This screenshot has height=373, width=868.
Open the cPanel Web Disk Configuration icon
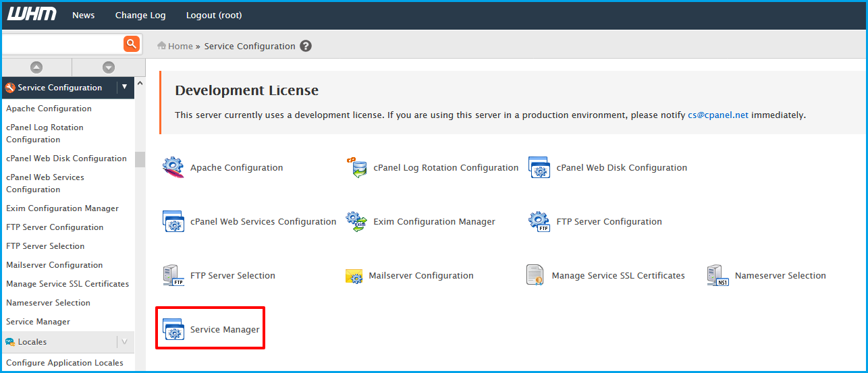point(539,167)
